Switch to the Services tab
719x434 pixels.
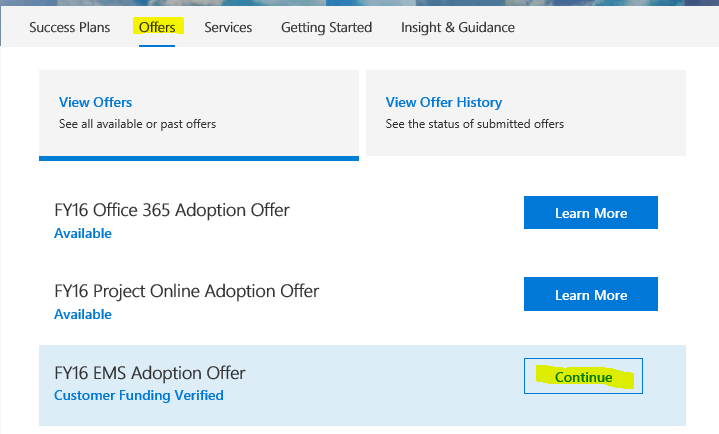click(x=228, y=27)
